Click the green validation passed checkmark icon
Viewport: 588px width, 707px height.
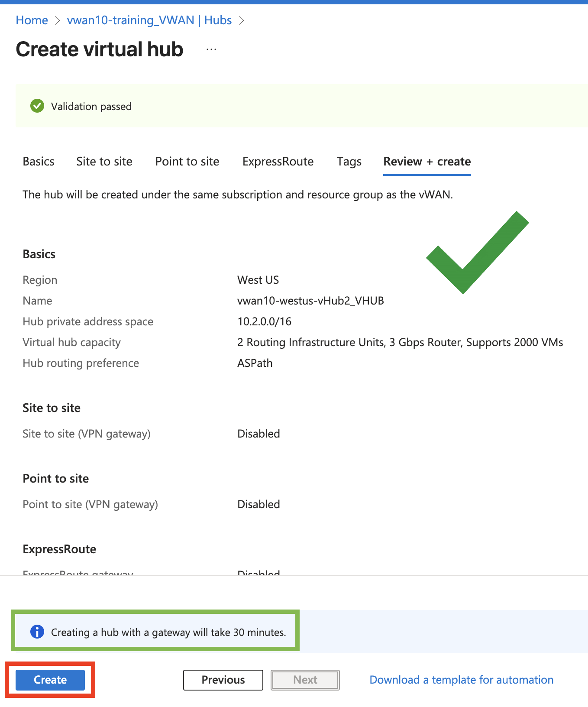pyautogui.click(x=37, y=106)
